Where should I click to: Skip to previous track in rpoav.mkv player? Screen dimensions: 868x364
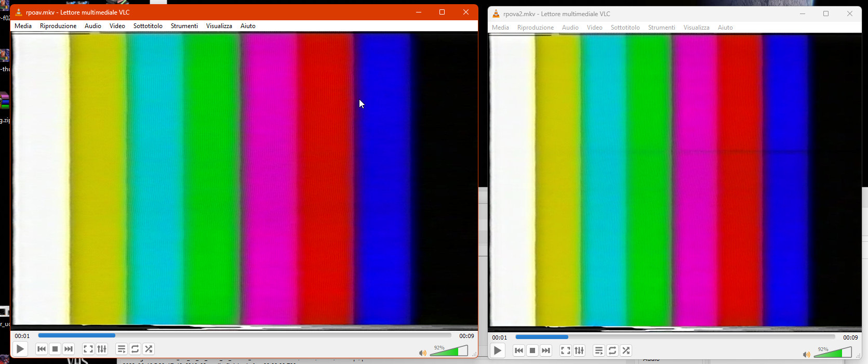click(x=42, y=349)
